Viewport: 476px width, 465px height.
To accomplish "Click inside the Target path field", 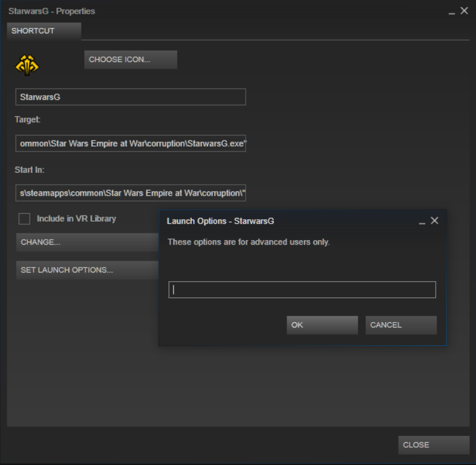I will coord(131,144).
